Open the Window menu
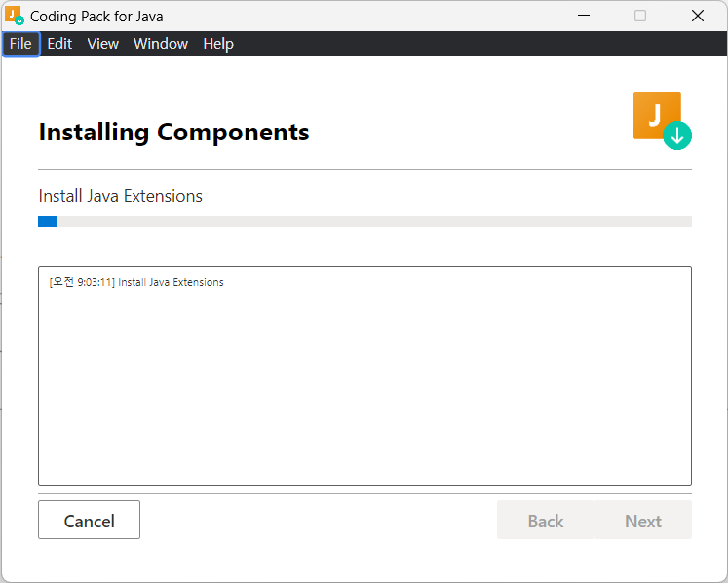Image resolution: width=728 pixels, height=583 pixels. tap(161, 44)
